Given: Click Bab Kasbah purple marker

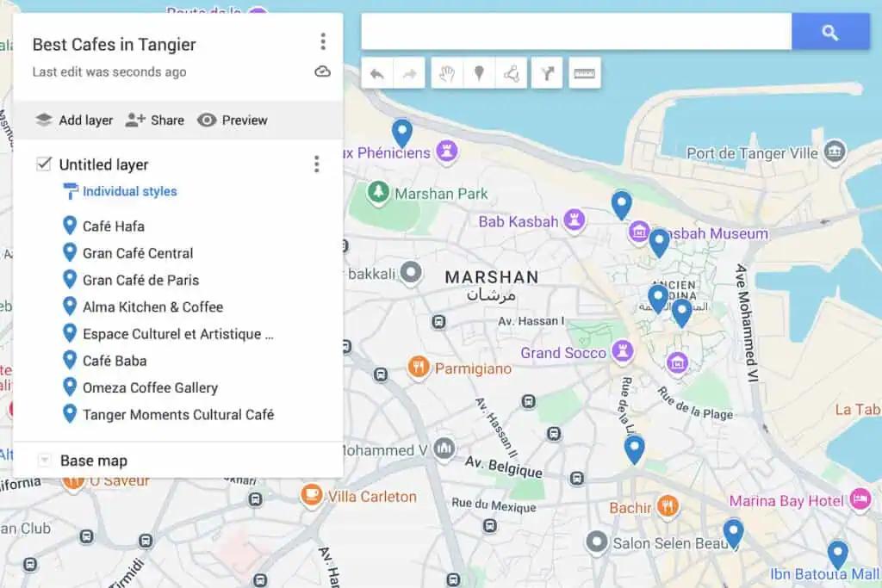Looking at the screenshot, I should tap(575, 220).
